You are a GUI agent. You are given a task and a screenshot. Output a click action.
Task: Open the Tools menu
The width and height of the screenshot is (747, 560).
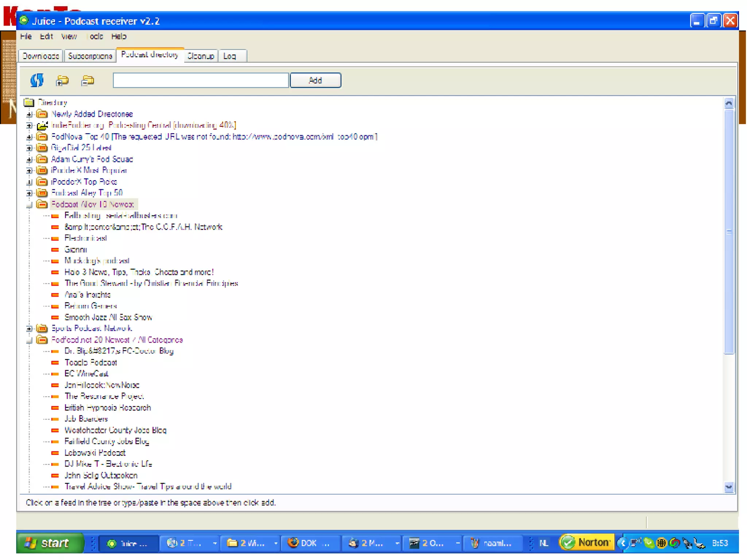[96, 36]
